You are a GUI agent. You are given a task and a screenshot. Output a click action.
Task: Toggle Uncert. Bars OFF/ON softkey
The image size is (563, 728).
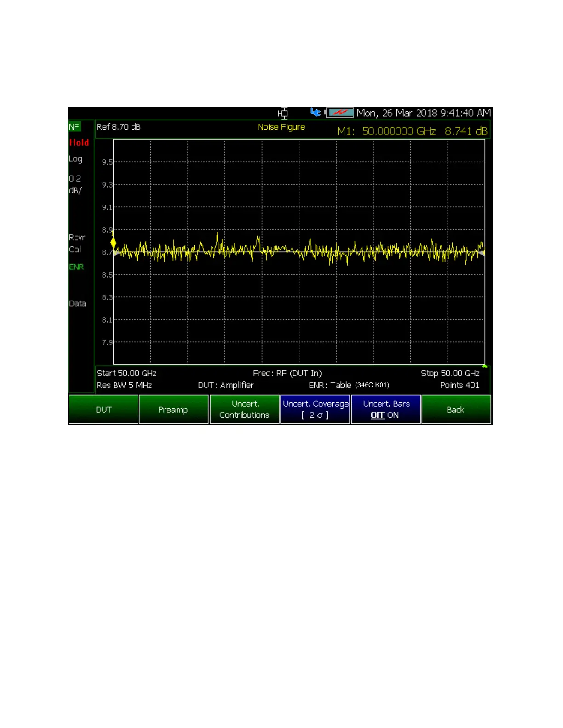point(386,409)
